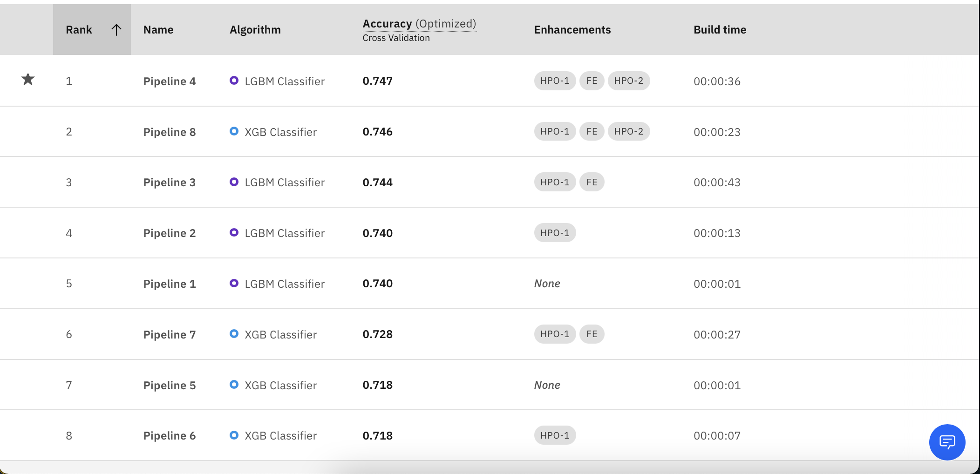The height and width of the screenshot is (474, 980).
Task: Open Pipeline 5 by clicking its name
Action: click(x=170, y=385)
